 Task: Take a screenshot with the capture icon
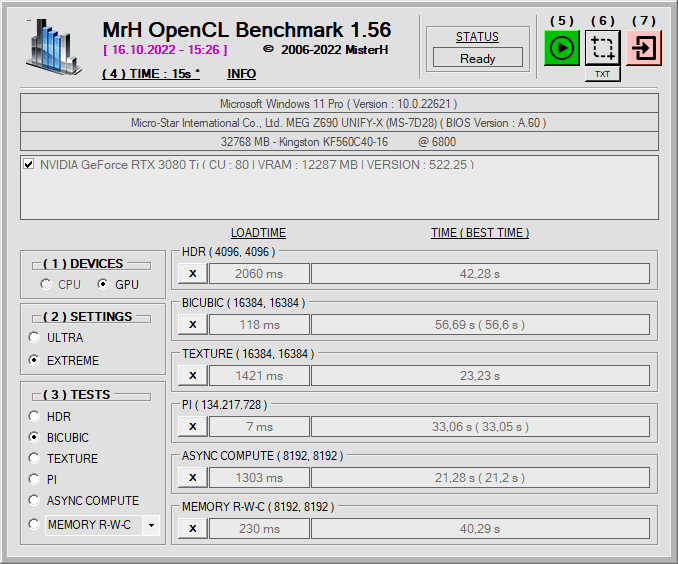(x=602, y=48)
